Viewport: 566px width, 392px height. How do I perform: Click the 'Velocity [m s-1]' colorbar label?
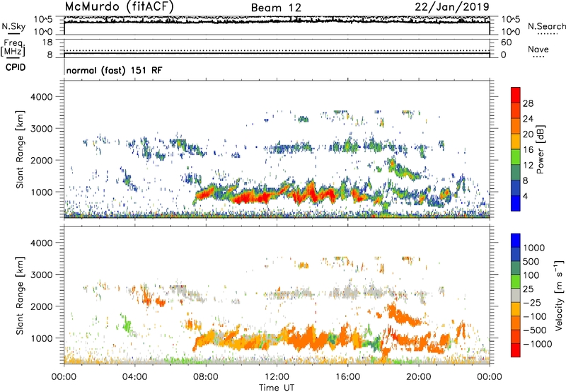[559, 295]
